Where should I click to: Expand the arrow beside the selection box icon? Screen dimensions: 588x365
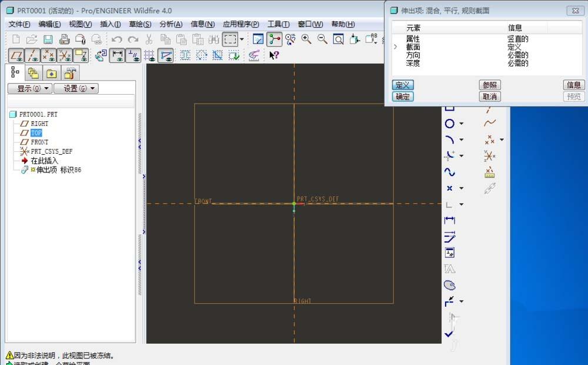[242, 39]
